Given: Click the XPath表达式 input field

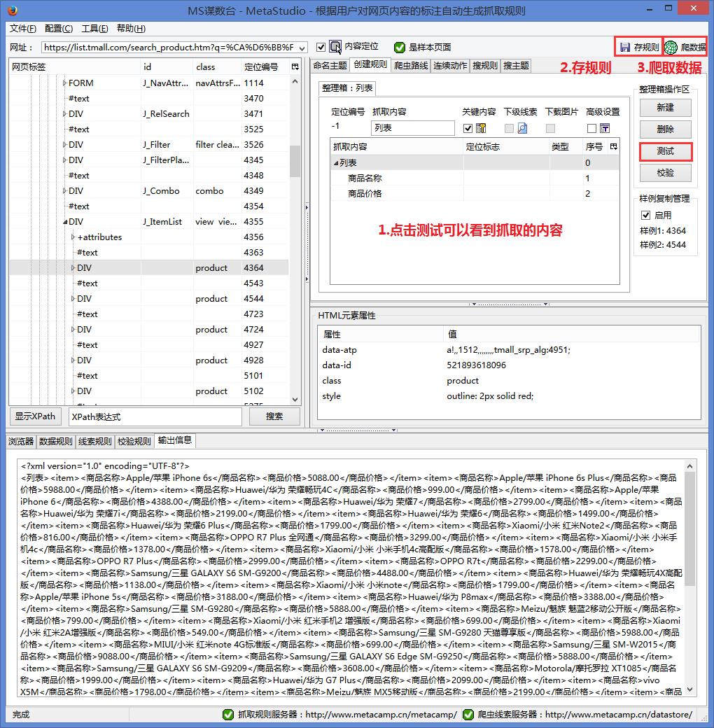Looking at the screenshot, I should (155, 417).
